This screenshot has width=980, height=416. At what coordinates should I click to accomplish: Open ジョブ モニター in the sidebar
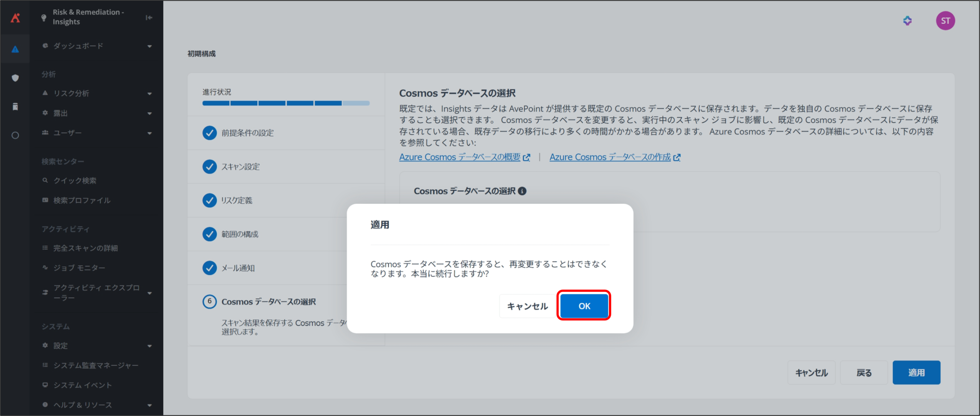(79, 268)
